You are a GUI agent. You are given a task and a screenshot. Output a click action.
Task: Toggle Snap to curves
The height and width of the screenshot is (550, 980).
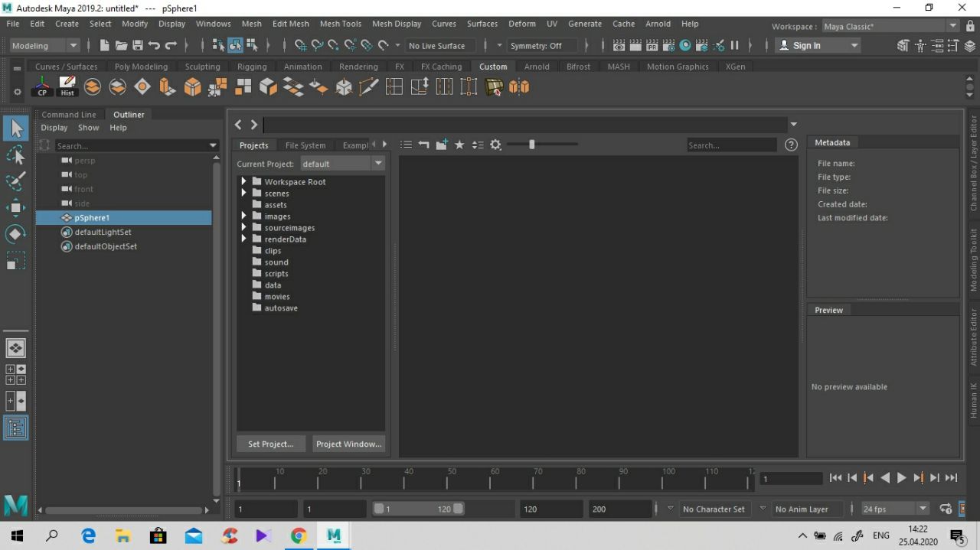317,45
